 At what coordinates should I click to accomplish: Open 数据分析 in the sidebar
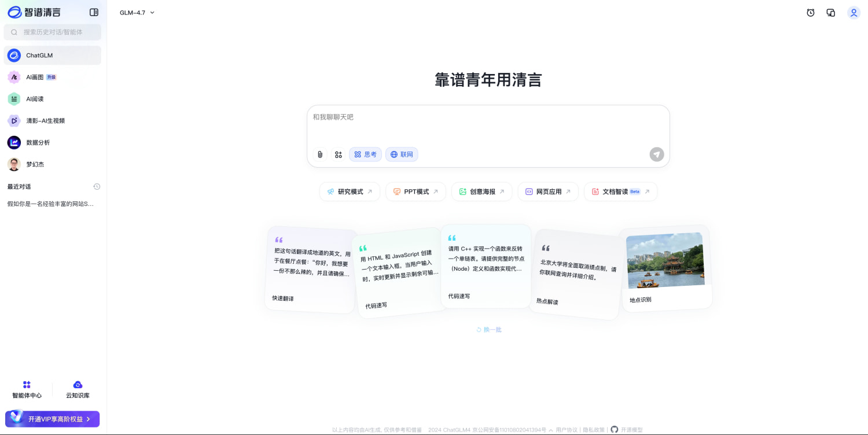tap(53, 142)
